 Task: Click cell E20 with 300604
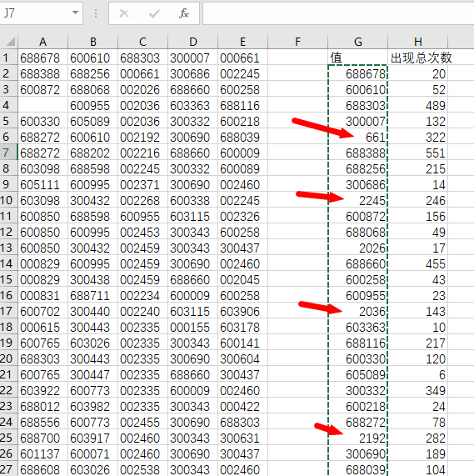coord(242,358)
